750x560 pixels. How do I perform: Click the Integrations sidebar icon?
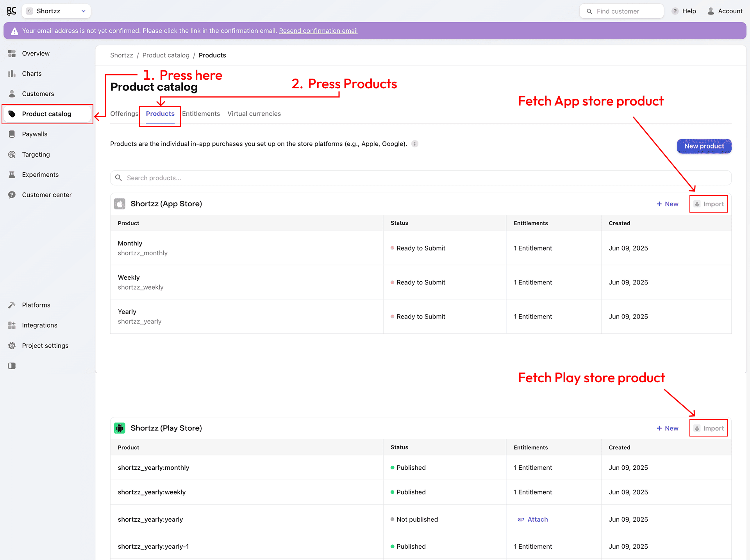(12, 325)
